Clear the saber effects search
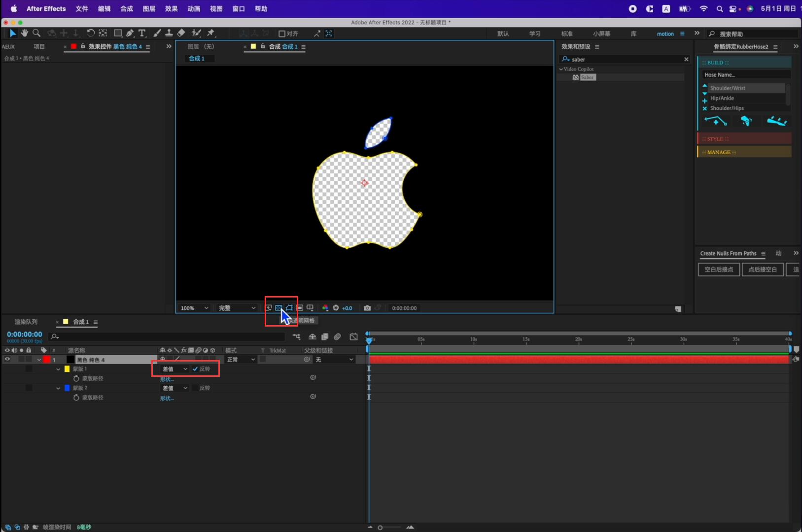 click(x=686, y=59)
